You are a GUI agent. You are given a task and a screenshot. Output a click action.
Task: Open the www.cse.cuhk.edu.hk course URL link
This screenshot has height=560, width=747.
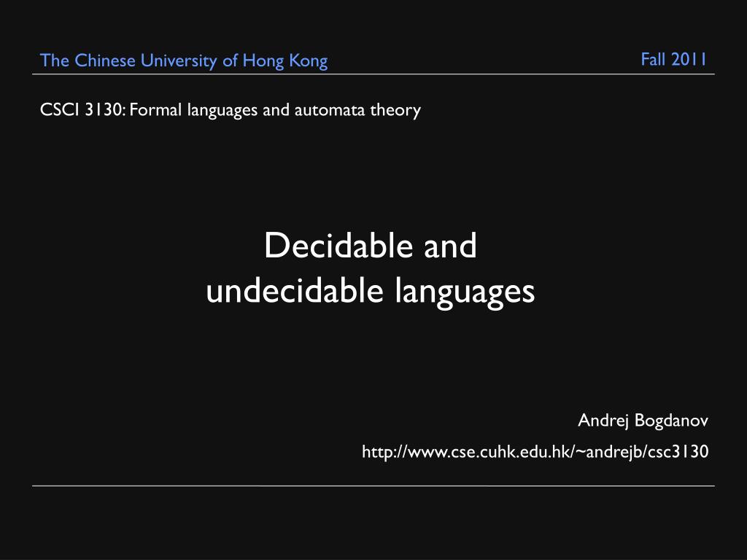[535, 451]
